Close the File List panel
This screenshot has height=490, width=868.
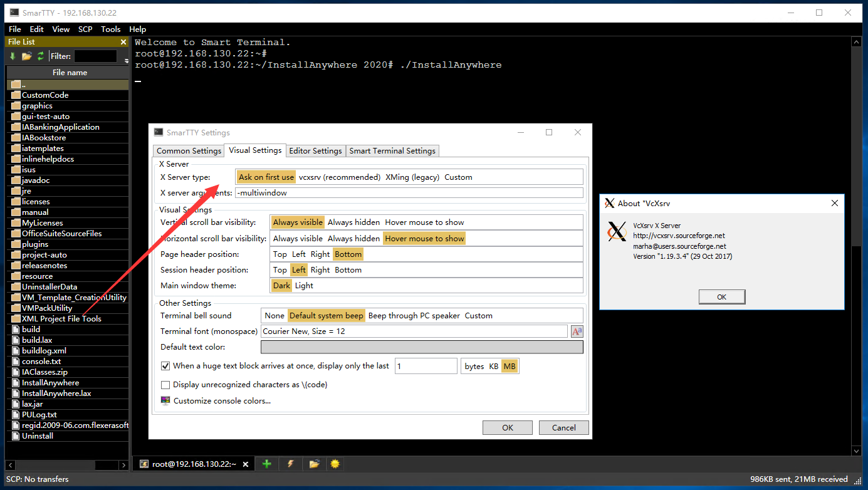(x=123, y=42)
